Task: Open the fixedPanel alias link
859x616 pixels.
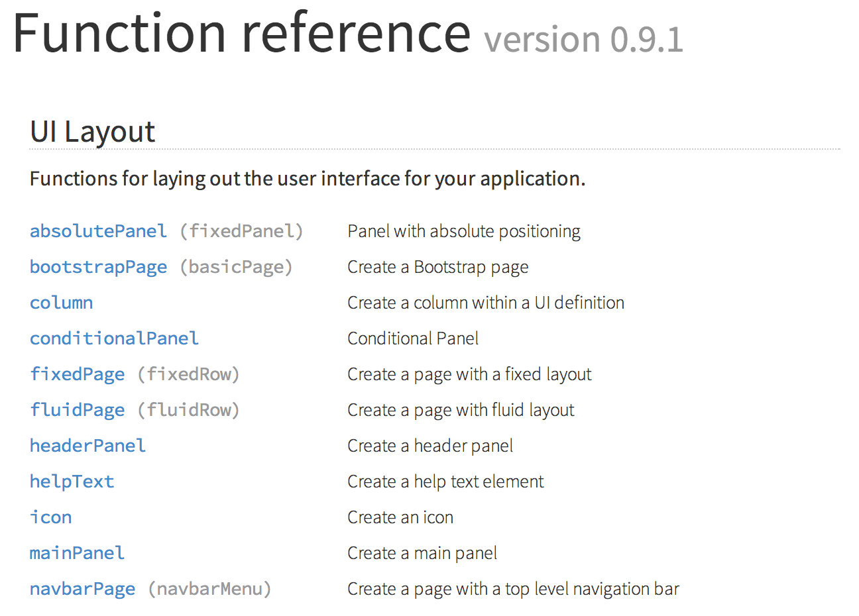Action: click(241, 231)
